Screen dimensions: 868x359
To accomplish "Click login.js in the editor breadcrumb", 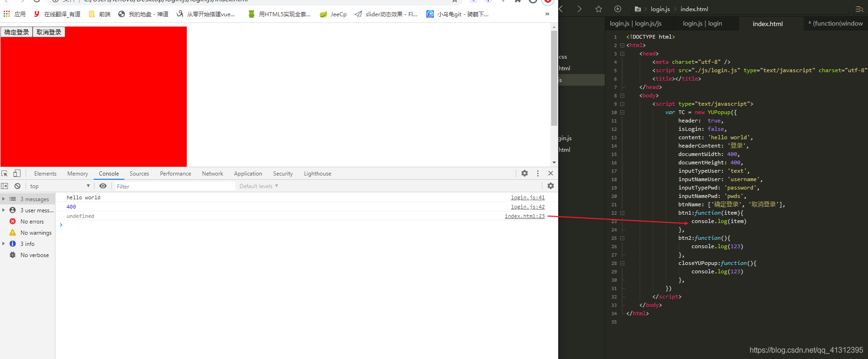I will [x=660, y=9].
